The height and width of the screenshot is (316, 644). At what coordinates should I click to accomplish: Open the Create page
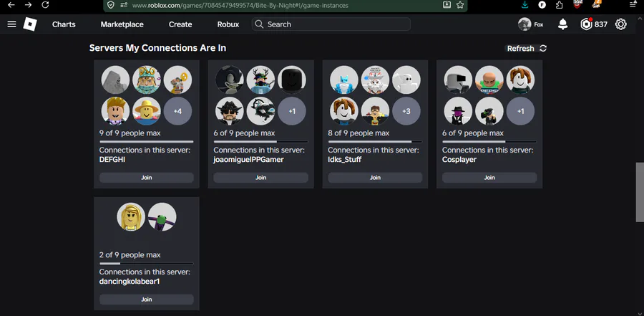coord(180,24)
